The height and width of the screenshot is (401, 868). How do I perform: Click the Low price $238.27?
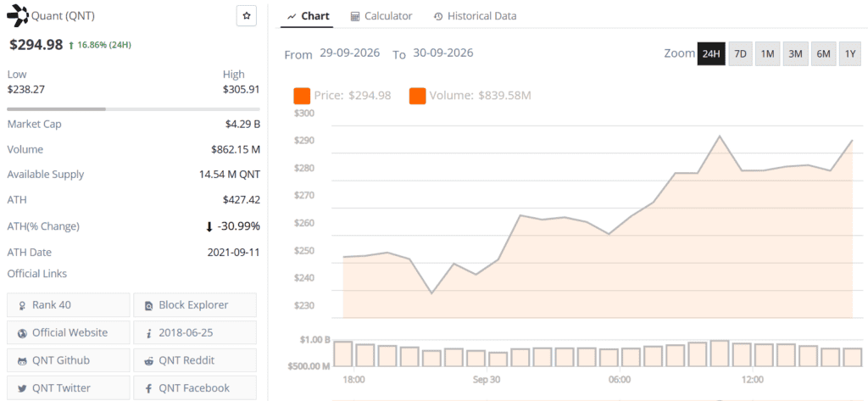pyautogui.click(x=26, y=89)
